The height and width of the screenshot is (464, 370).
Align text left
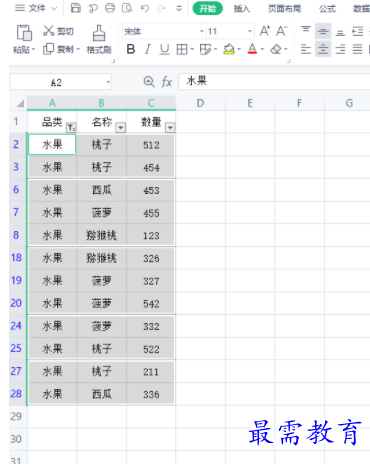pyautogui.click(x=306, y=49)
